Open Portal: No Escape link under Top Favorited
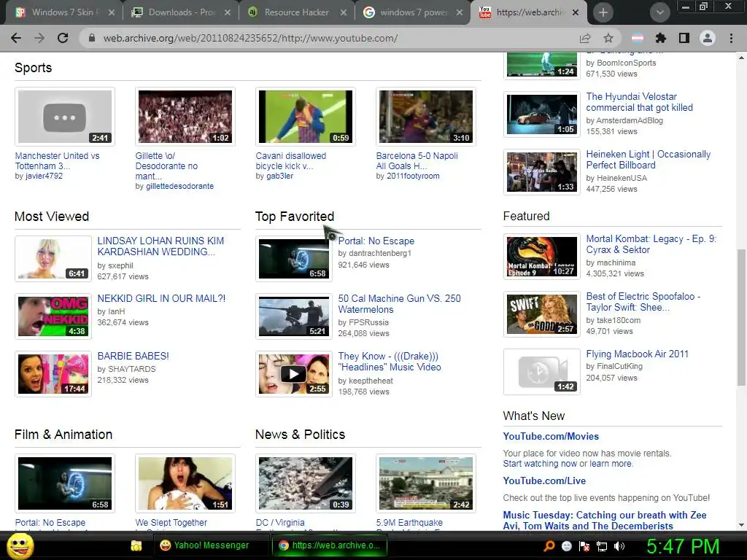Viewport: 747px width, 560px height. pyautogui.click(x=376, y=241)
